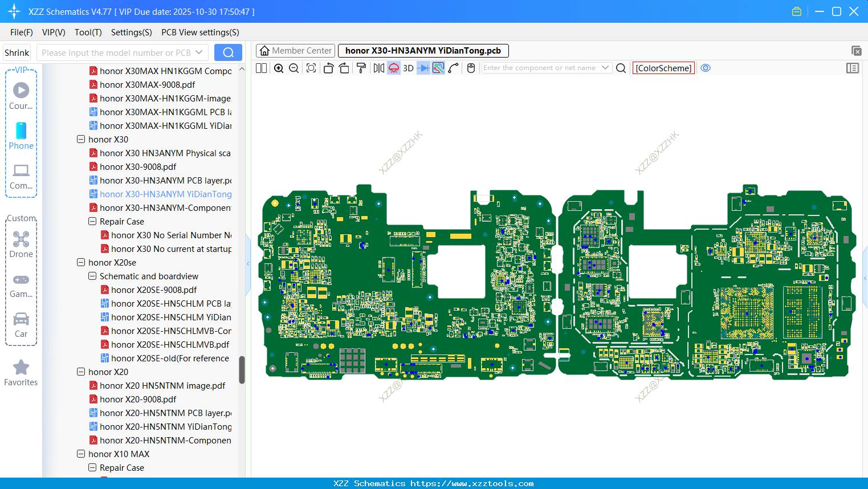Zoom out of the PCB view
868x489 pixels.
pos(294,68)
